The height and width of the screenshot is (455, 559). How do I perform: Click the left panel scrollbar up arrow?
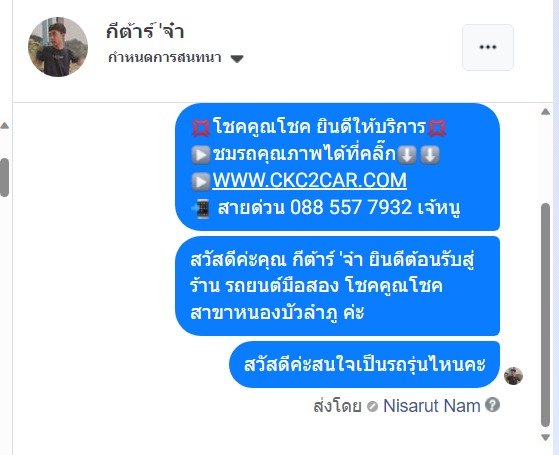[x=5, y=126]
